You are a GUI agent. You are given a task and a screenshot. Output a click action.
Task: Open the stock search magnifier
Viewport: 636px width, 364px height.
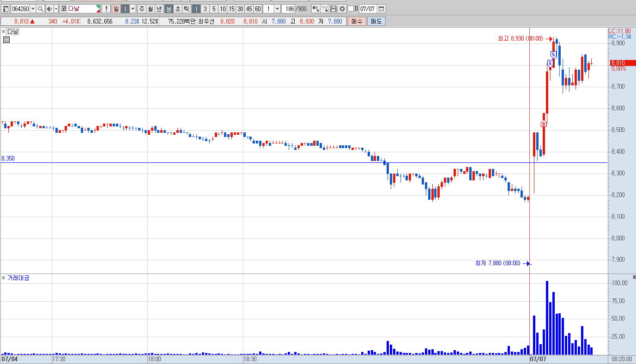[40, 9]
